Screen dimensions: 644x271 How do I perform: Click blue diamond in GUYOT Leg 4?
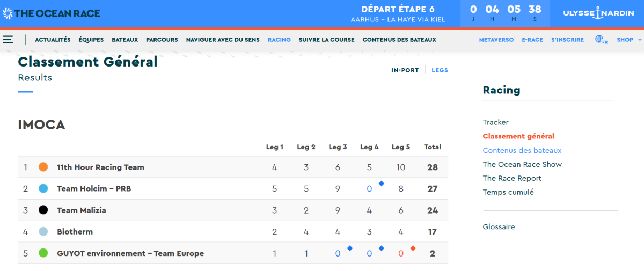pos(381,248)
